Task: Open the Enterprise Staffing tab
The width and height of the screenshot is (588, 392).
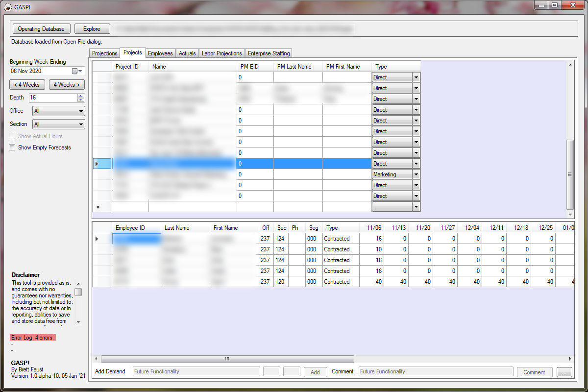Action: click(269, 53)
